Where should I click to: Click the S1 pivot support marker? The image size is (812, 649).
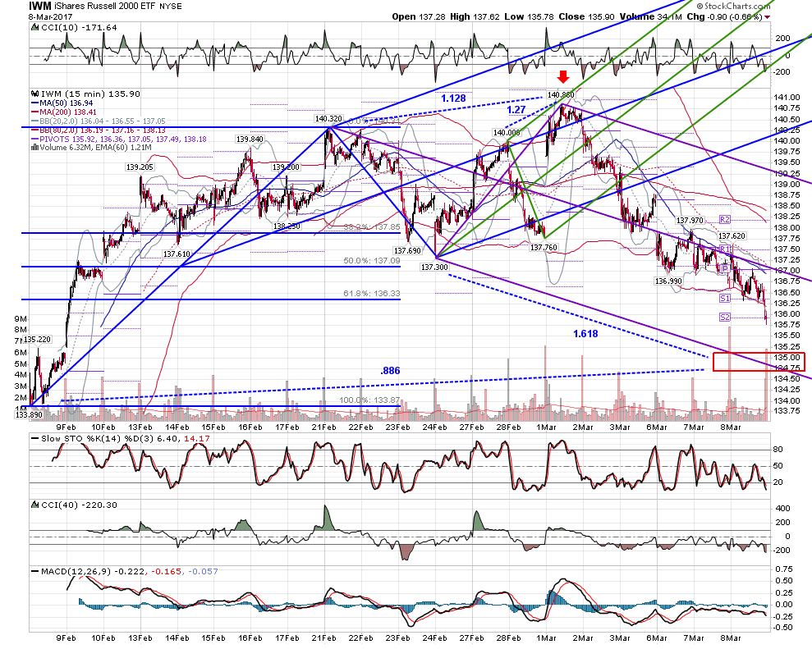click(725, 299)
